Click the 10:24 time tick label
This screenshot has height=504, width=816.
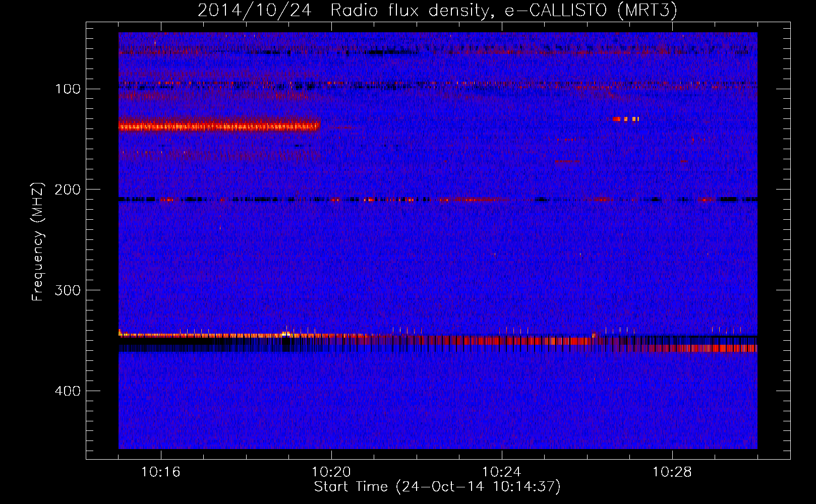(x=502, y=472)
